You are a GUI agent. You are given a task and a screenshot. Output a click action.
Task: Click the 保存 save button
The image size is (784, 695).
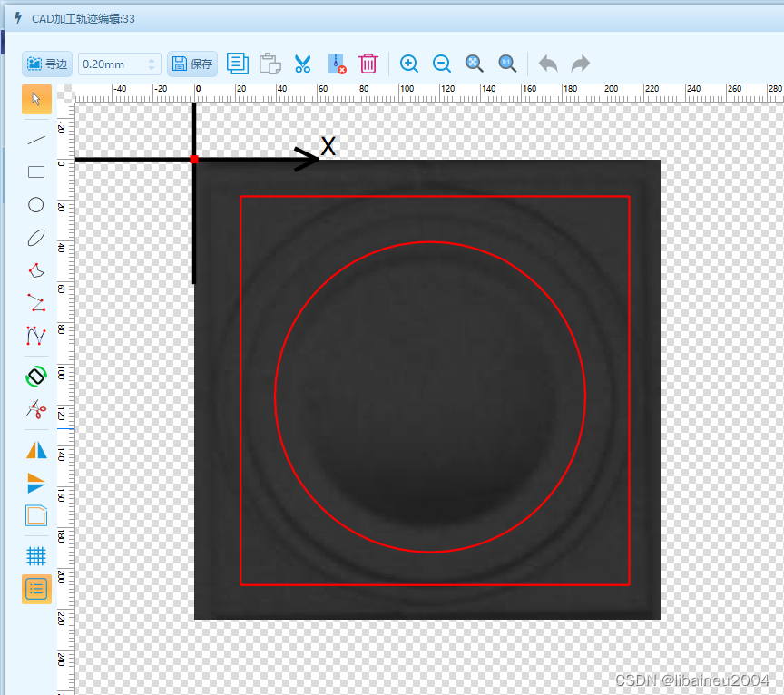[192, 64]
